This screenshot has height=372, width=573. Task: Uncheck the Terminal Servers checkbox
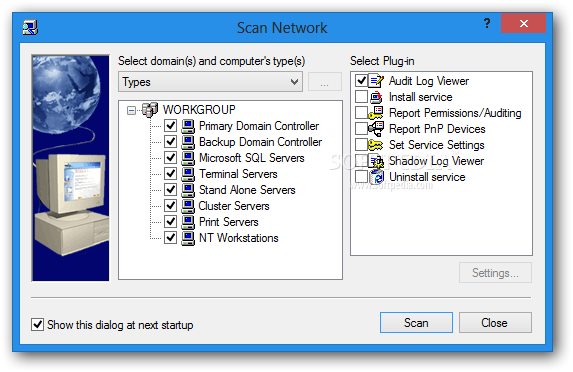coord(171,174)
